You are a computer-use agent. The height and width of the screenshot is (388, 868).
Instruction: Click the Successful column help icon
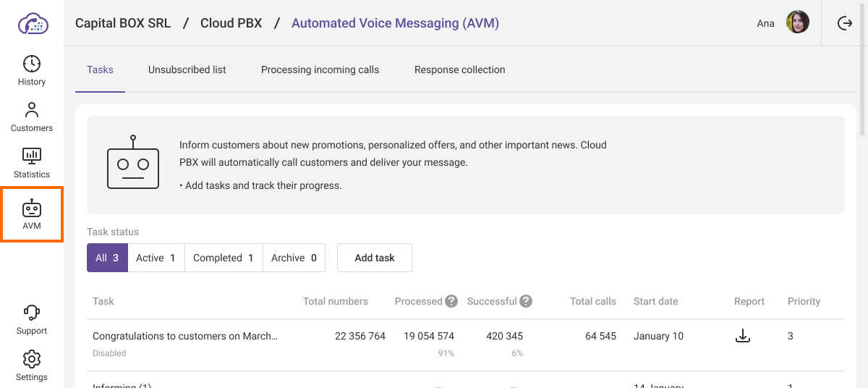click(x=526, y=301)
